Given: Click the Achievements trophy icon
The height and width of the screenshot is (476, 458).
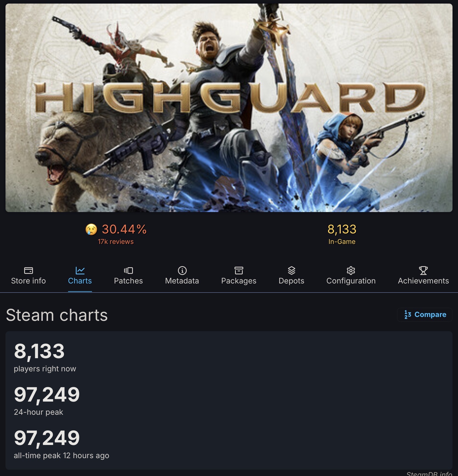Looking at the screenshot, I should click(423, 271).
